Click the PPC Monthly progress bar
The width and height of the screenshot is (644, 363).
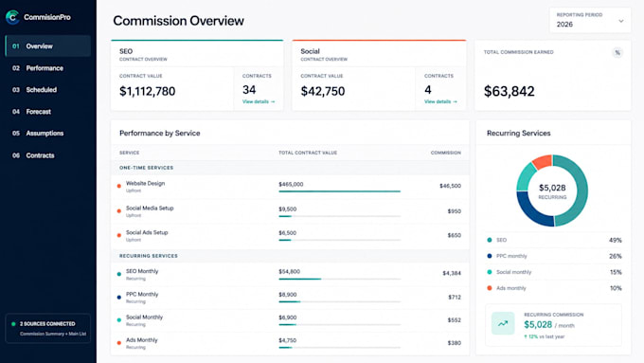340,301
